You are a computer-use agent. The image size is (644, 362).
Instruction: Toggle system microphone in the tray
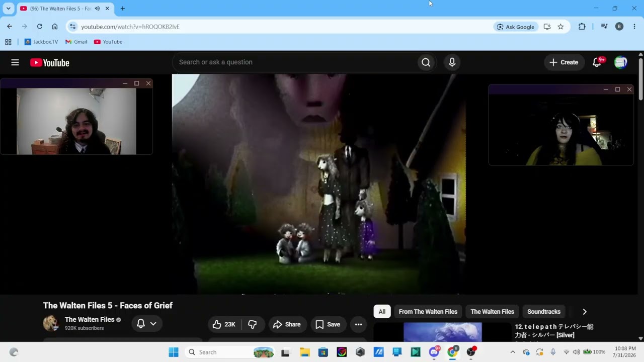(553, 352)
